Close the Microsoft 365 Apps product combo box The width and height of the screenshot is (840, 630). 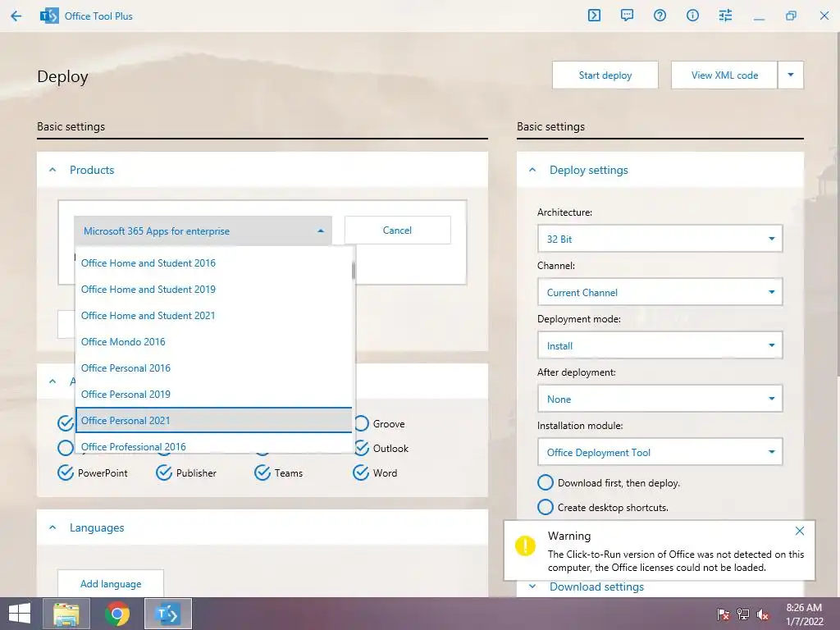203,231
